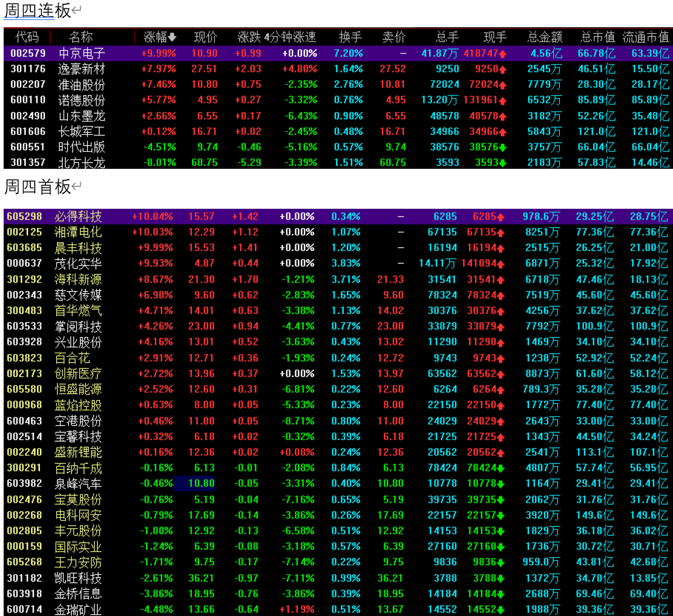
Task: Select stock name 时代出版
Action: click(x=82, y=147)
